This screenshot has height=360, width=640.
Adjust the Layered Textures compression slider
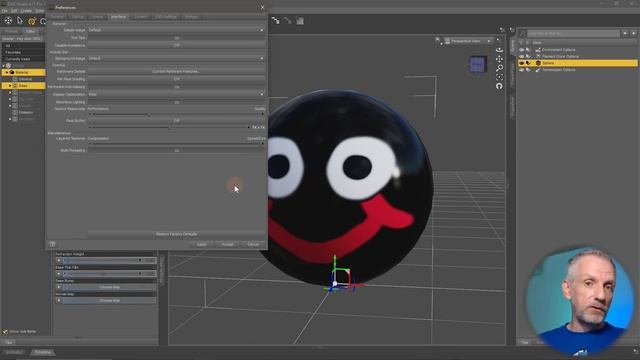coord(176,144)
